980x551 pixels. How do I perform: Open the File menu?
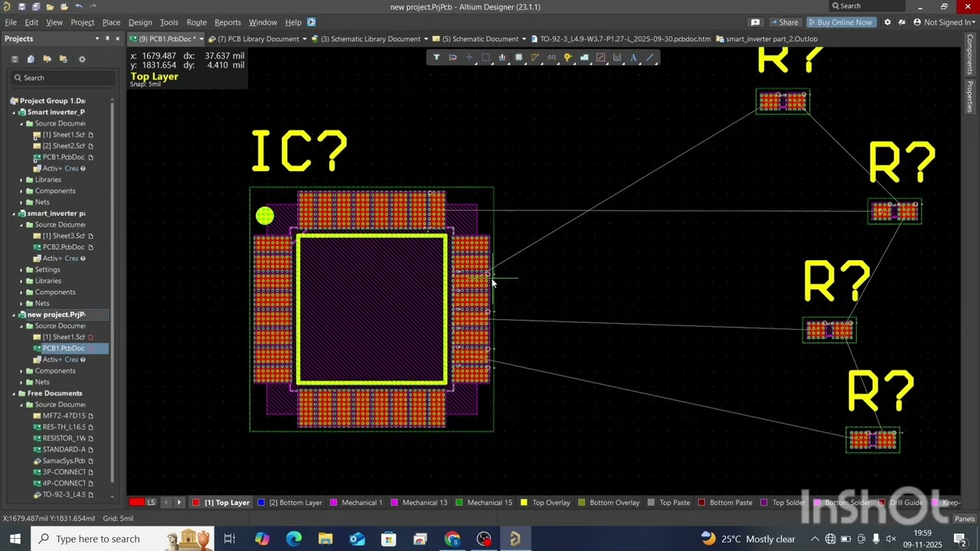[x=11, y=22]
